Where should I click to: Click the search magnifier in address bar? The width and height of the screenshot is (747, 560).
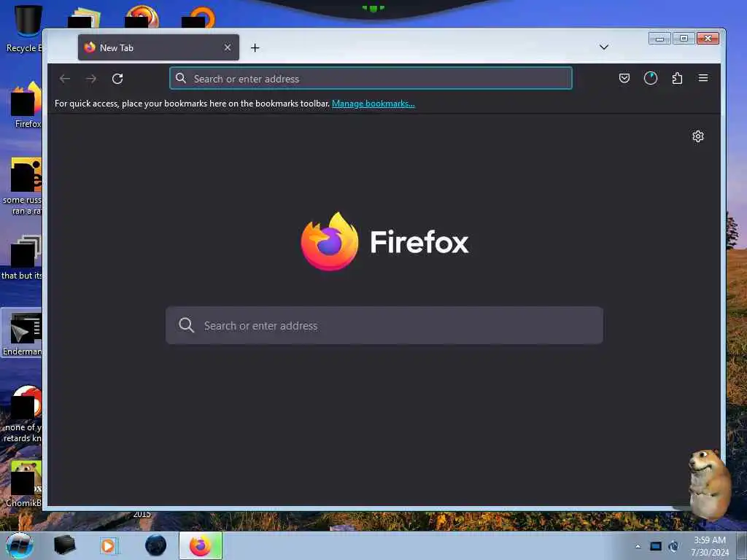click(x=181, y=78)
